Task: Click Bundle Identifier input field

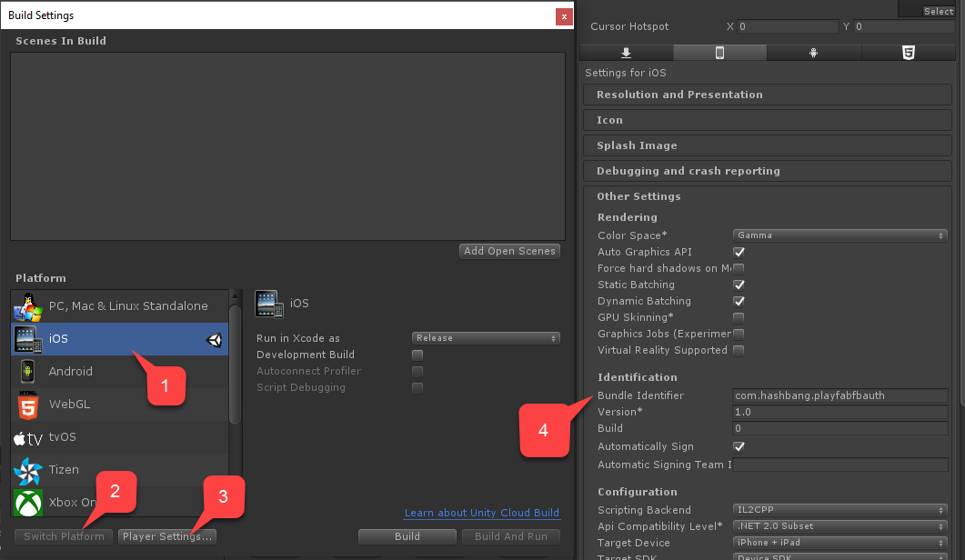Action: 840,395
